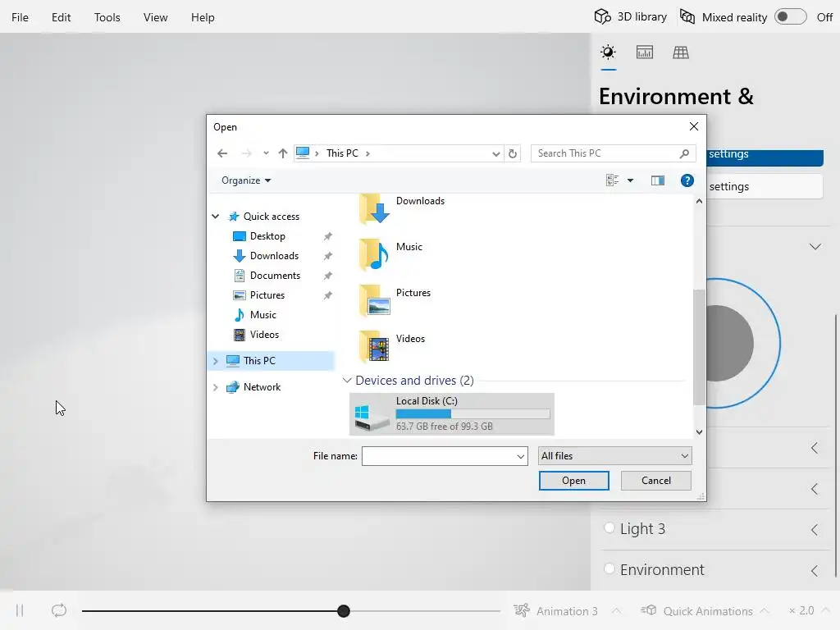Expand the Light 3 section chevron
840x630 pixels.
815,530
